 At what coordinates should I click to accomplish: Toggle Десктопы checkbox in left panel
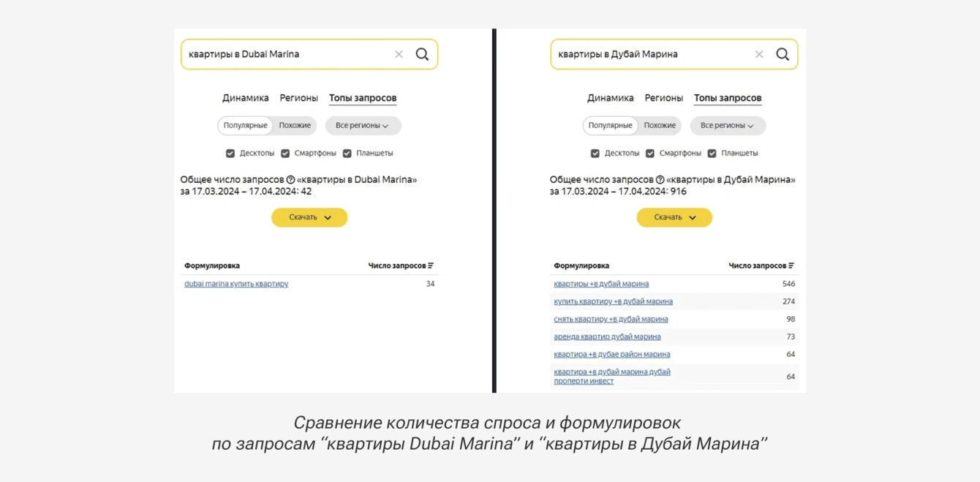(x=230, y=154)
